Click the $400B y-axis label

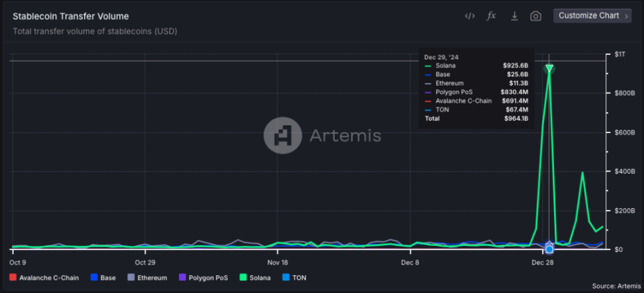point(625,172)
